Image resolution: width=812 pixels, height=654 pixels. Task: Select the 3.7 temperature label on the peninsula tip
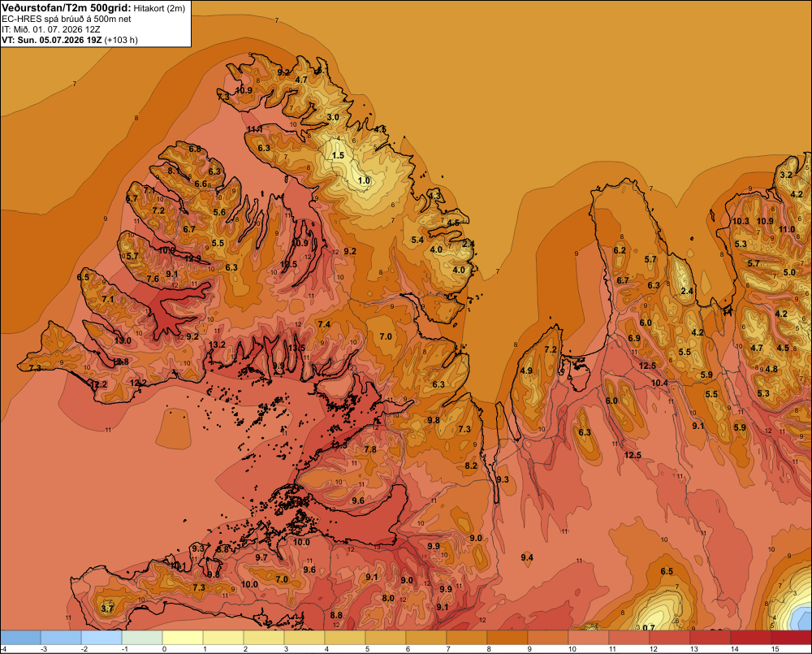[106, 608]
